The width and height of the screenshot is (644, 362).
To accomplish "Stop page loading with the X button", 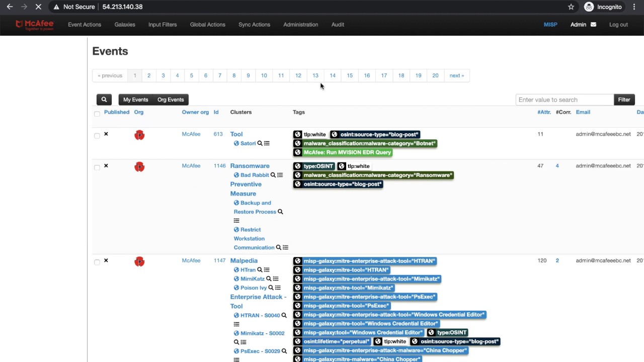I will (38, 7).
